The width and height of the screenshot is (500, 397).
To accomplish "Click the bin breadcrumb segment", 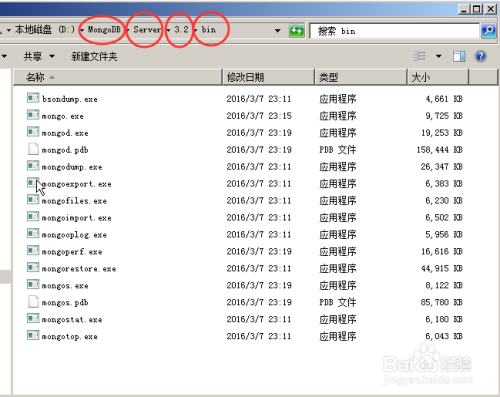I will pyautogui.click(x=208, y=30).
